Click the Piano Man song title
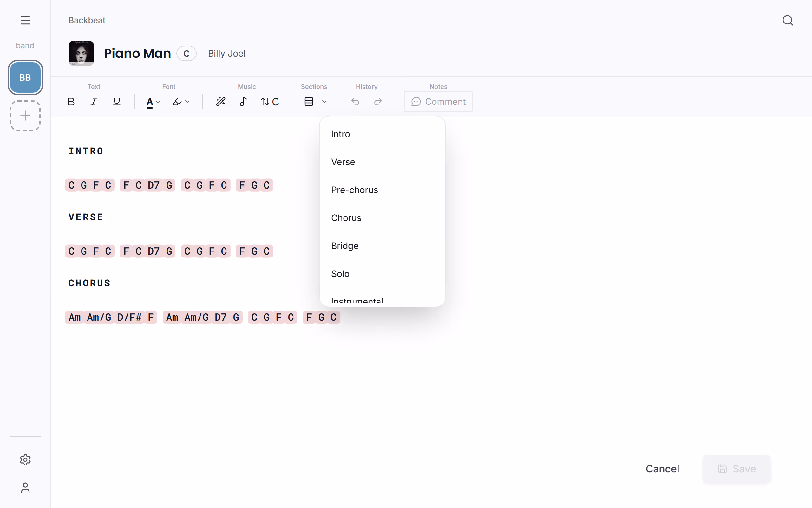This screenshot has height=508, width=812. coord(137,53)
